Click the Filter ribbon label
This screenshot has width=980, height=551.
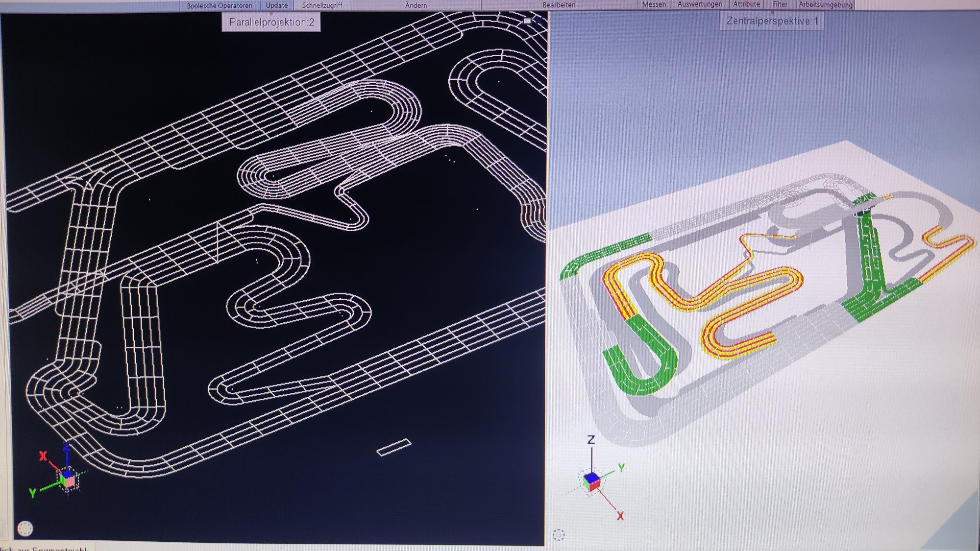pos(780,4)
